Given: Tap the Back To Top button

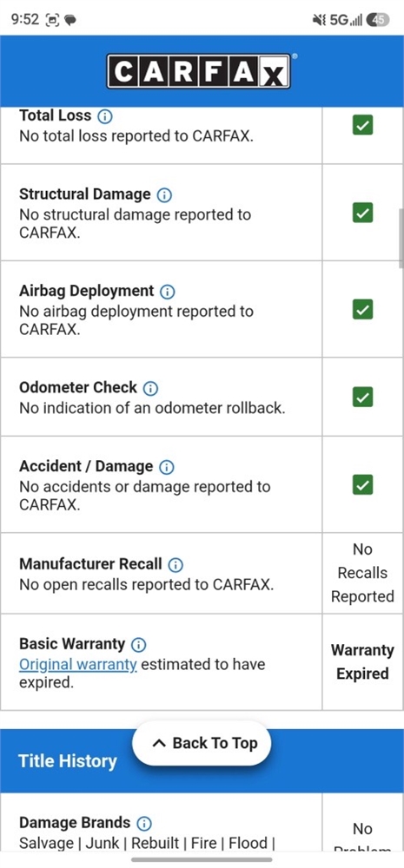Looking at the screenshot, I should (x=202, y=743).
